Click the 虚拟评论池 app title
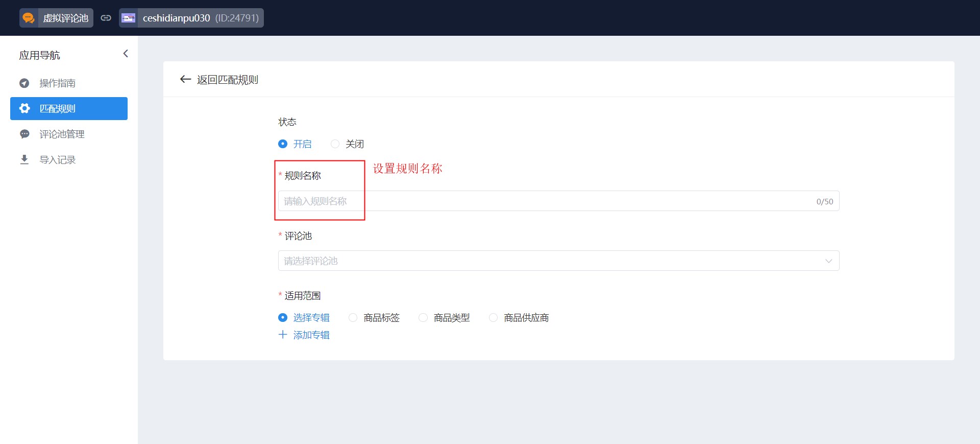This screenshot has width=980, height=444. 65,18
